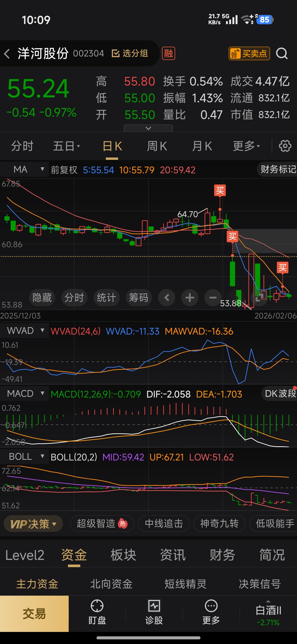Select 北向资金 sub-tab
Viewport: 297px width, 644px height.
pos(111,584)
